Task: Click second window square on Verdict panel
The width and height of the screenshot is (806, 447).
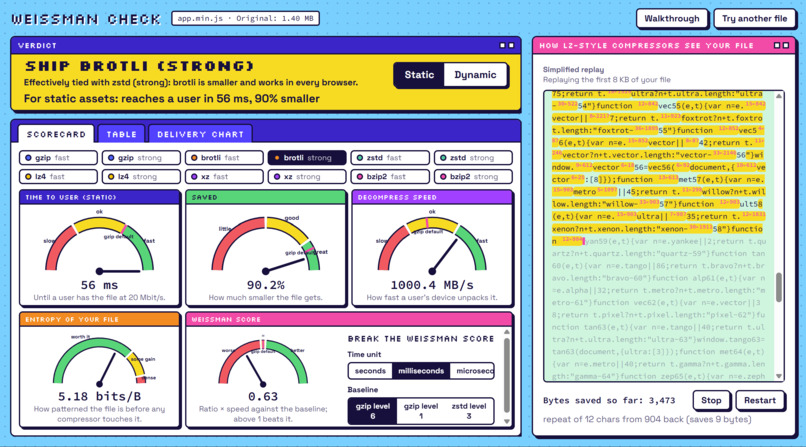Action: [511, 45]
